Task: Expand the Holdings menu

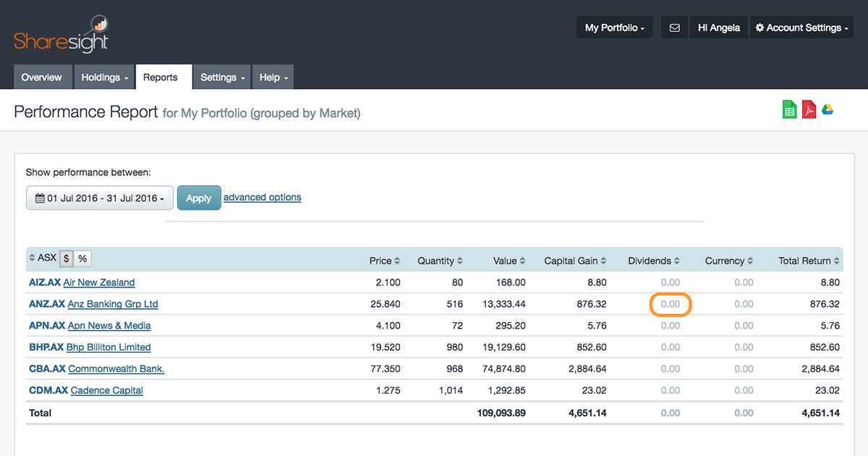Action: (x=103, y=77)
